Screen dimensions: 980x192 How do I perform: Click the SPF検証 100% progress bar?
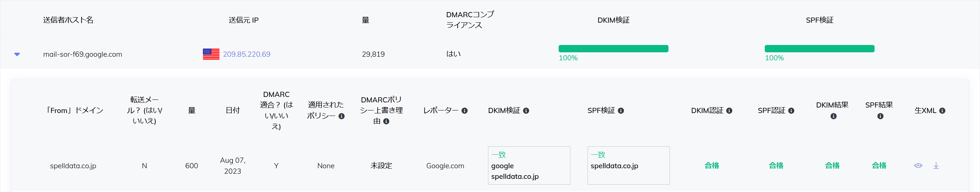(819, 49)
